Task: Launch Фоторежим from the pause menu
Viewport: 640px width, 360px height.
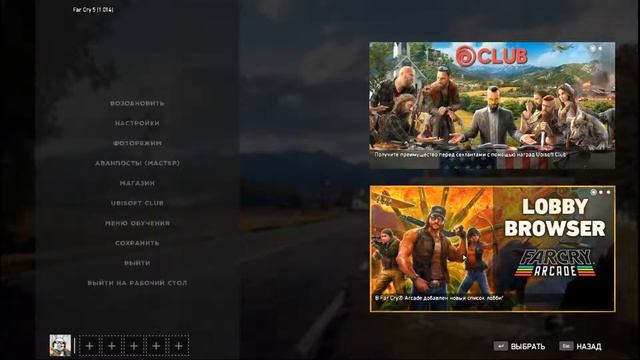Action: [137, 143]
